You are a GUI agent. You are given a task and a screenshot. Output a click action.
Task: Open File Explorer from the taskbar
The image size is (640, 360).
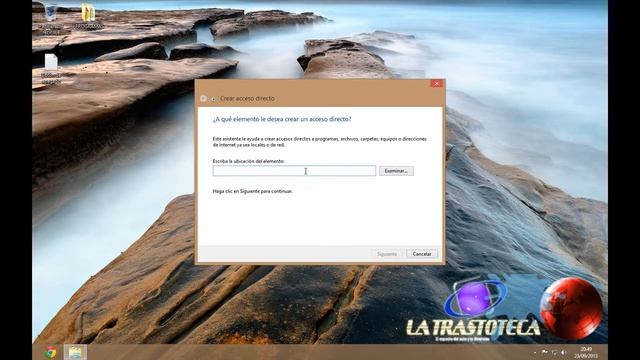point(75,352)
